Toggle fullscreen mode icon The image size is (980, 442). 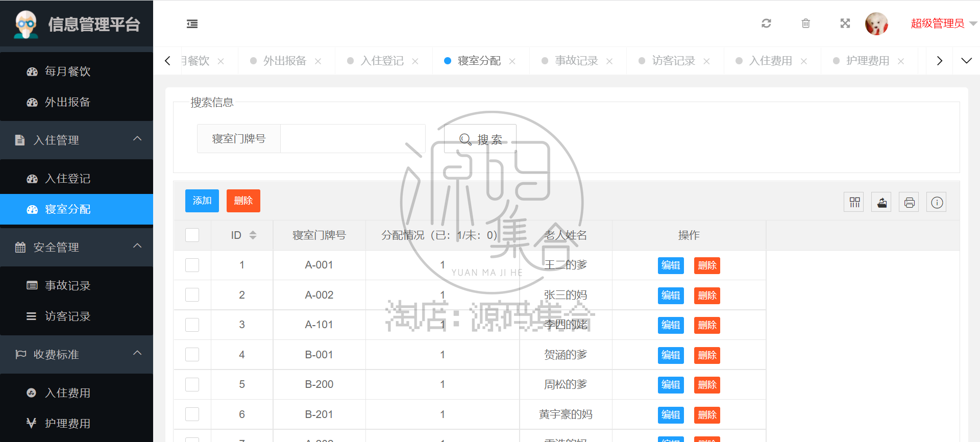(845, 23)
